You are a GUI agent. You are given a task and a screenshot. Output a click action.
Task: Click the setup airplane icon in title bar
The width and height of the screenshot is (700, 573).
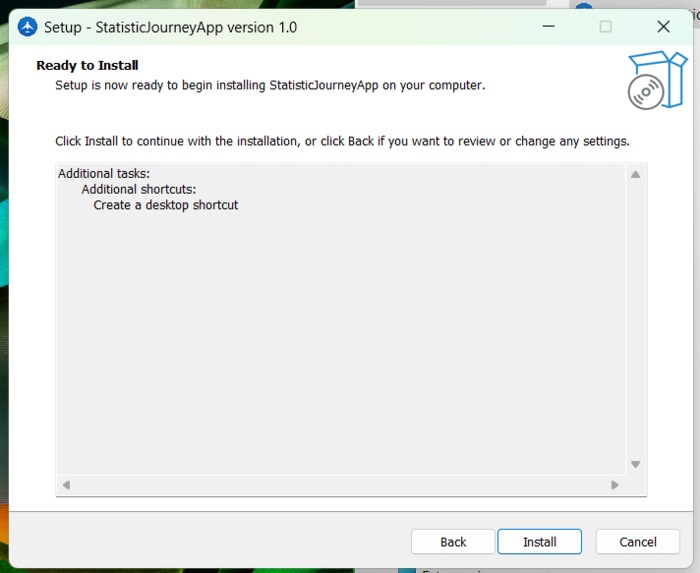point(27,27)
